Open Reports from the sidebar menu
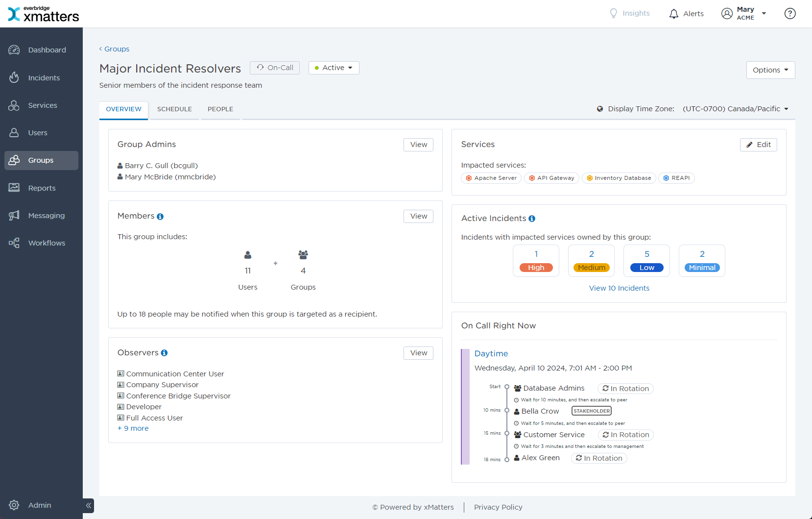This screenshot has height=519, width=812. click(x=41, y=188)
